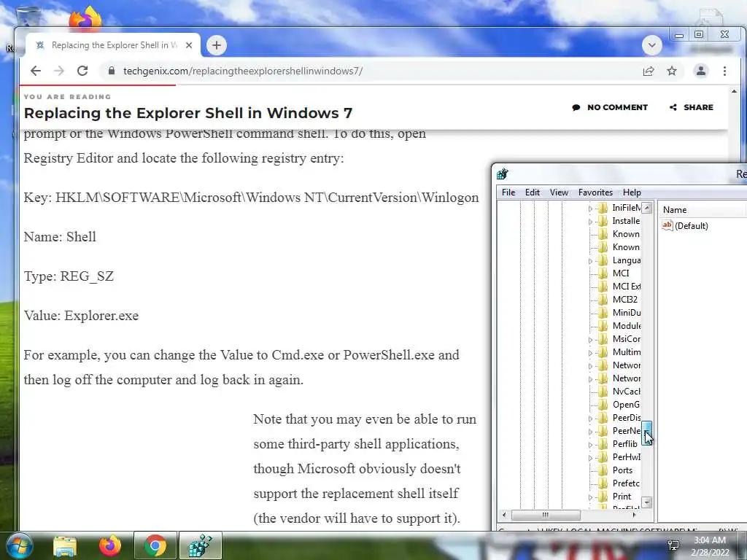Click the article title heading text
The height and width of the screenshot is (560, 747).
click(188, 113)
